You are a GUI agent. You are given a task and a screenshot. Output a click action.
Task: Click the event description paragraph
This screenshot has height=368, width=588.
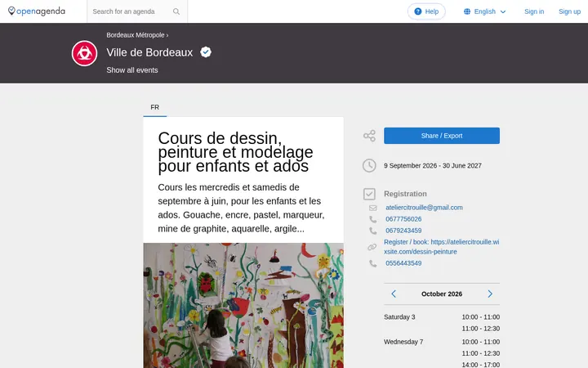coord(241,208)
